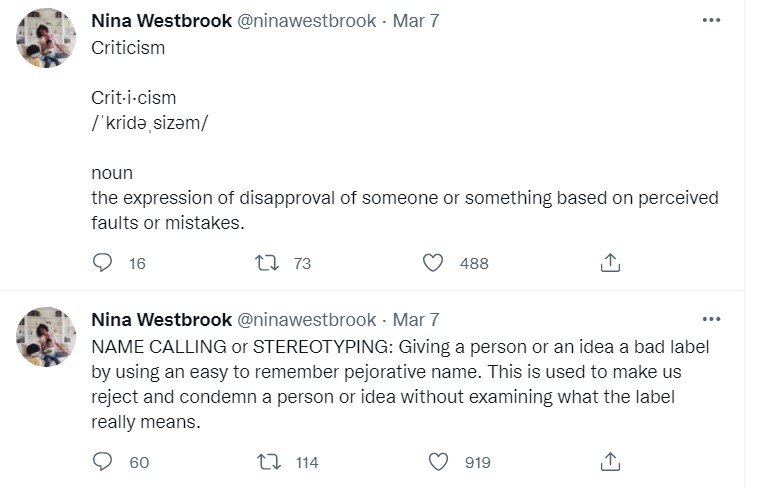Open more options for NAME CALLING tweet
761x488 pixels.
pos(711,320)
